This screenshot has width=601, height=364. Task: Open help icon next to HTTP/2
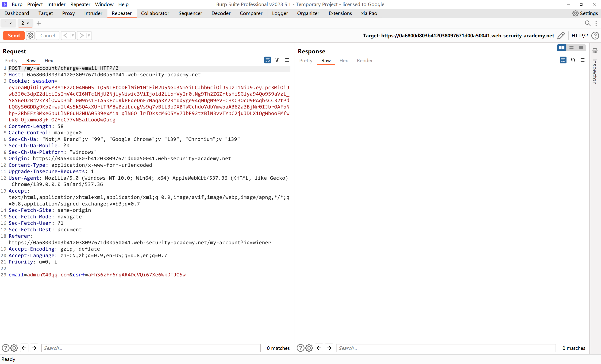595,36
